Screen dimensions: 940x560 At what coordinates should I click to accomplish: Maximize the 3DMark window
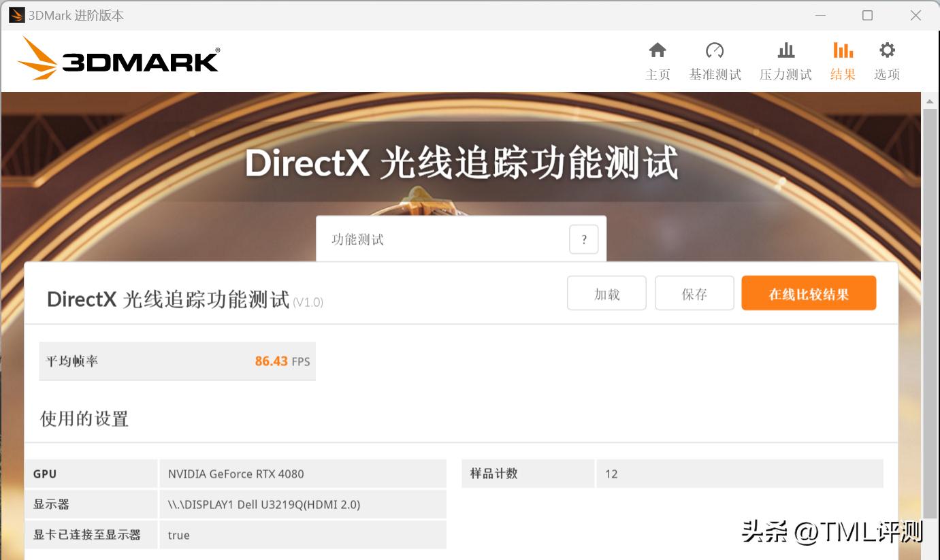point(867,15)
